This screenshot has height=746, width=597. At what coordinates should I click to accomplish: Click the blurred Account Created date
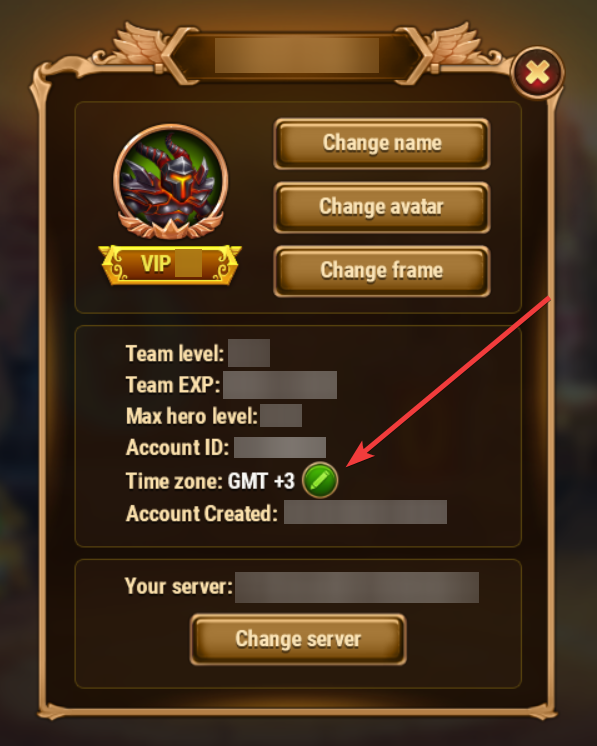(365, 512)
